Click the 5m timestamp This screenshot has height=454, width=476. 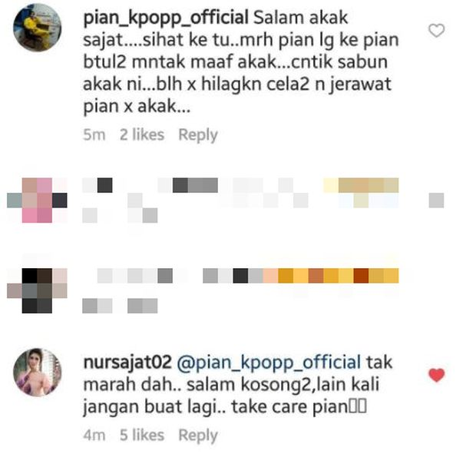pyautogui.click(x=94, y=135)
